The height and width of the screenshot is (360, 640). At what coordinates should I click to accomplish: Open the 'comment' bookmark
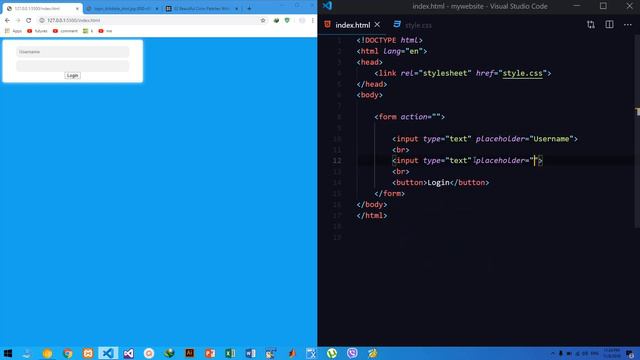click(65, 31)
